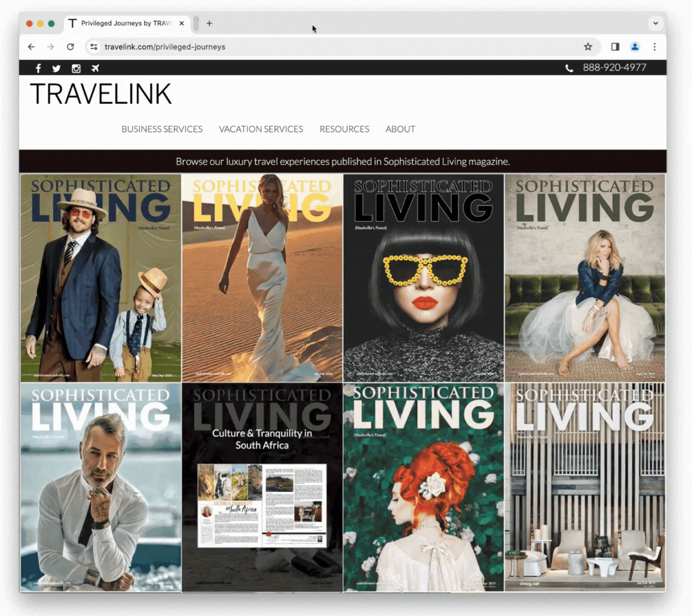
Task: Open the Vacation Services menu
Action: coord(261,129)
